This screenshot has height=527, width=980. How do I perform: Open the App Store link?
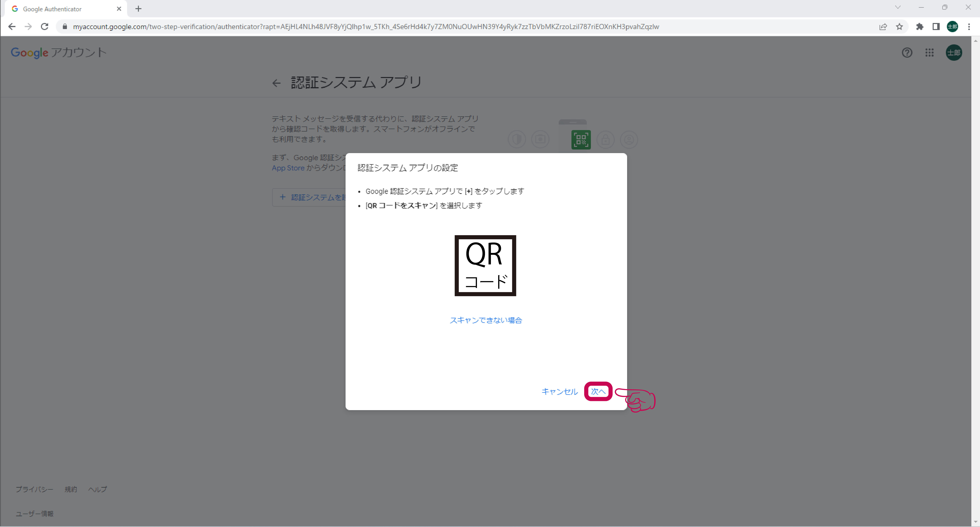288,168
